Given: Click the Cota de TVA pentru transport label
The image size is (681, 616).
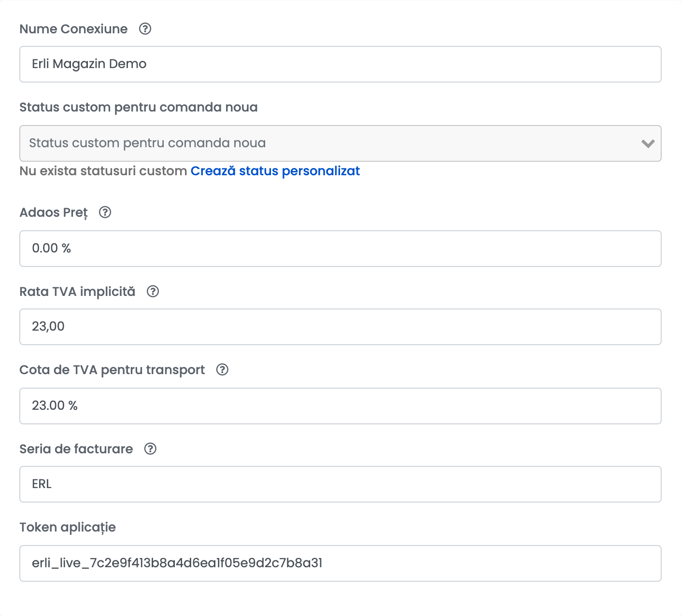Looking at the screenshot, I should pos(112,370).
